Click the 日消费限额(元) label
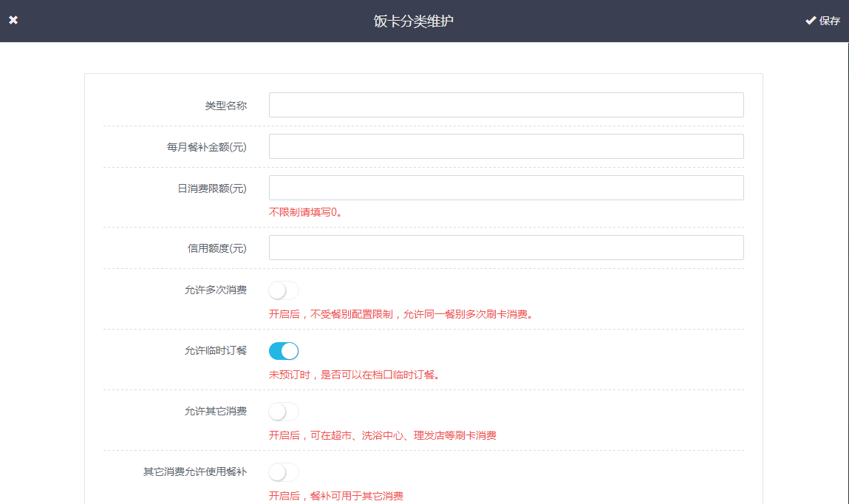The width and height of the screenshot is (849, 504). [211, 188]
